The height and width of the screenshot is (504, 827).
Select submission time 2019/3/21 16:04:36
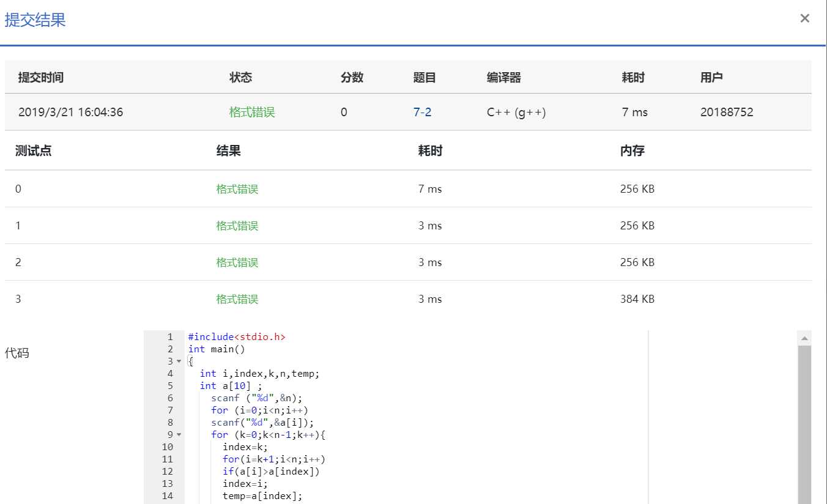70,112
